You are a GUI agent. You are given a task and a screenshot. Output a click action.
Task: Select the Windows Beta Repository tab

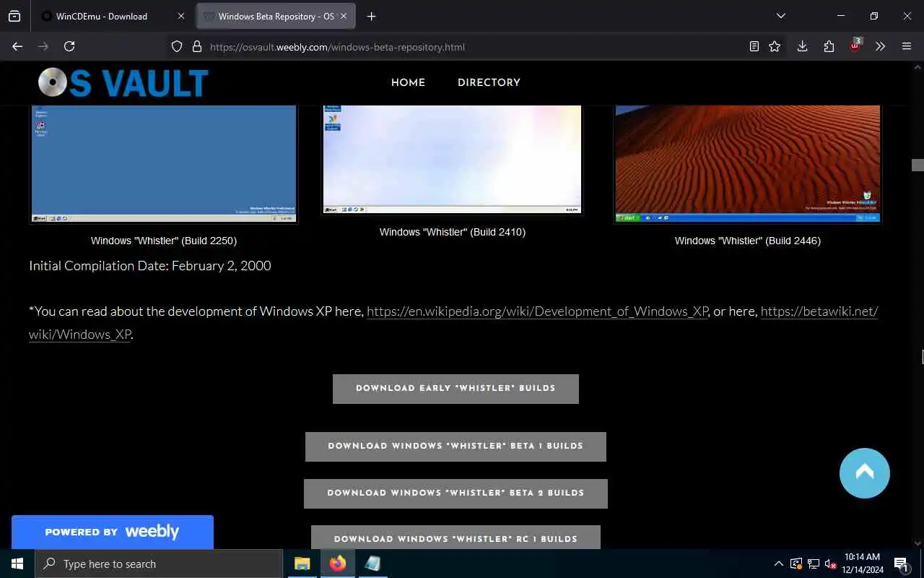tap(276, 16)
